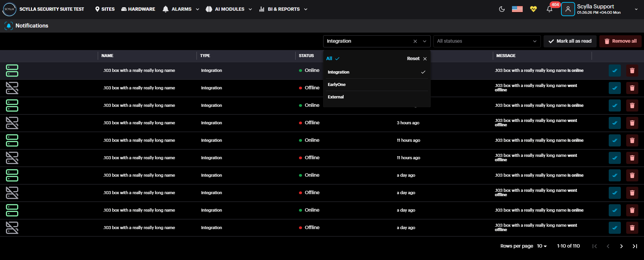Image resolution: width=644 pixels, height=260 pixels.
Task: Select External option in type list
Action: [336, 97]
